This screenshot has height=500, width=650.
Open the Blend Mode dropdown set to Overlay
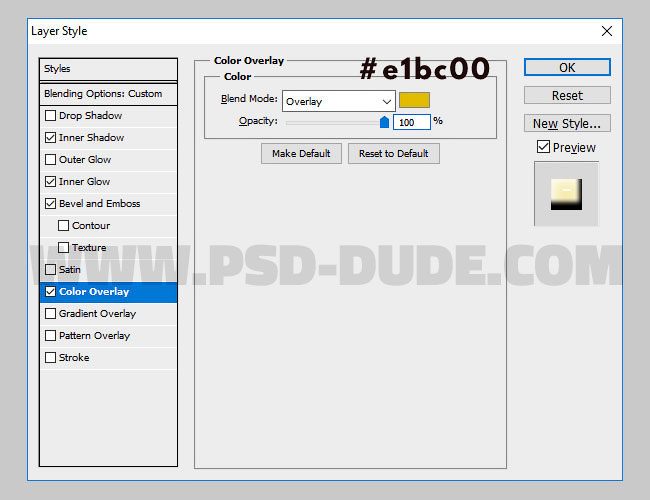(x=339, y=101)
